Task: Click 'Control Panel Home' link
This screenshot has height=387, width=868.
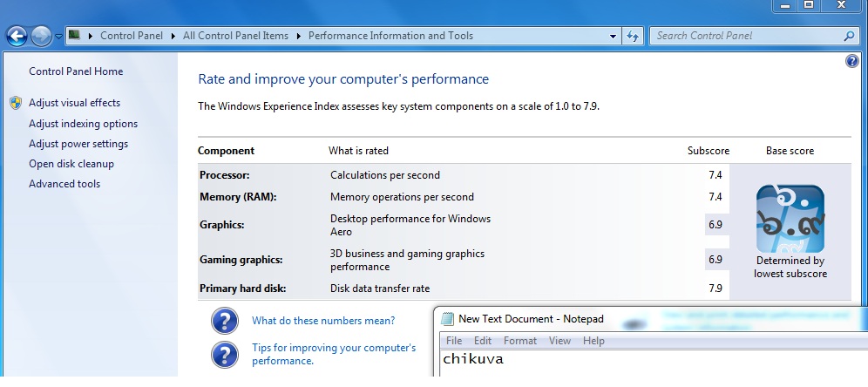Action: 76,71
